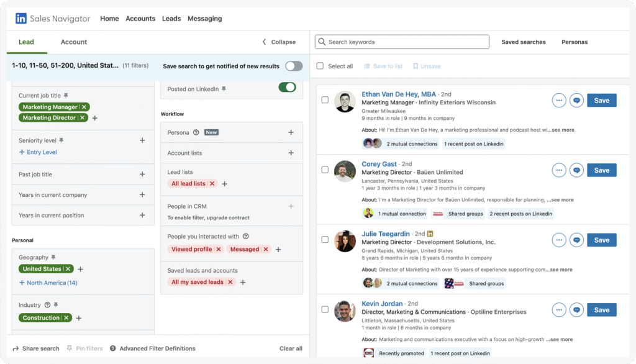Click the Persona help question mark icon

tap(196, 132)
